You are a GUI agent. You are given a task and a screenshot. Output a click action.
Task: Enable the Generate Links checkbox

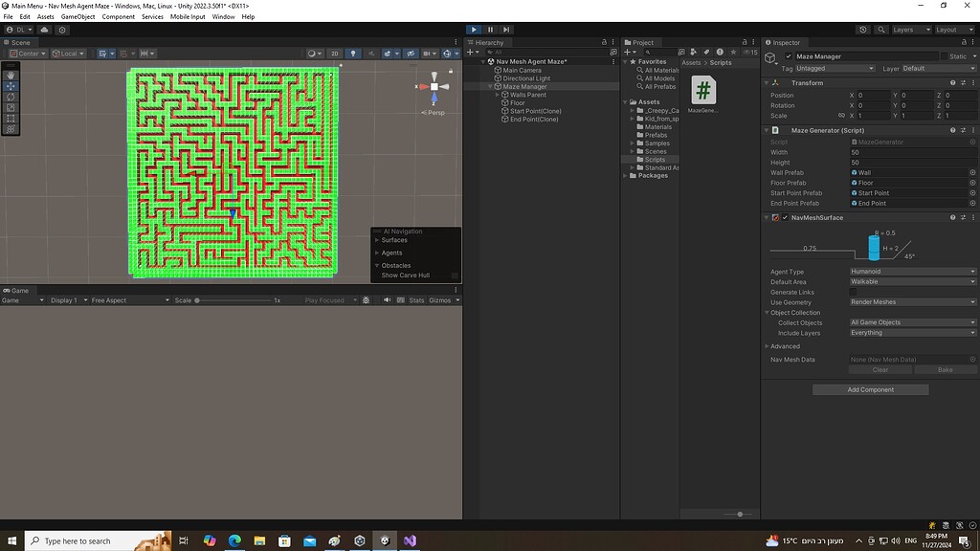853,292
